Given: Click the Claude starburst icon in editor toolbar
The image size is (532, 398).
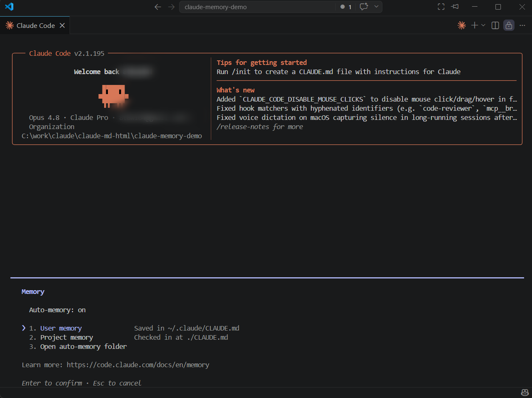Looking at the screenshot, I should (x=462, y=25).
